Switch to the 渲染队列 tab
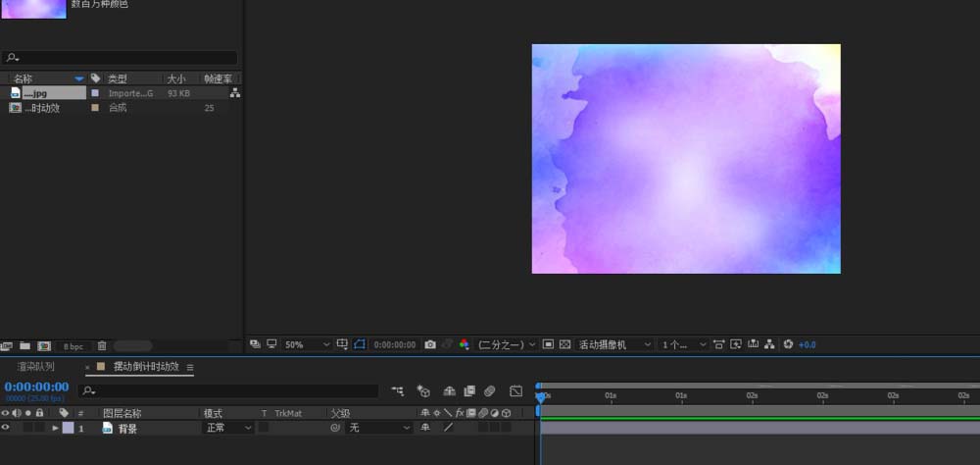 [35, 367]
